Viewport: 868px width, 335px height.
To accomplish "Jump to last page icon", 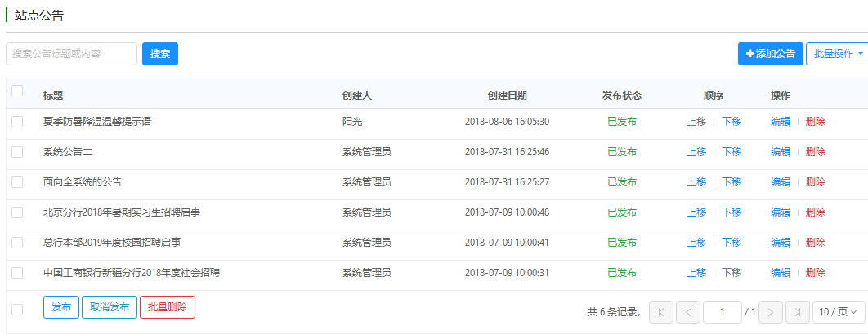I will [797, 312].
